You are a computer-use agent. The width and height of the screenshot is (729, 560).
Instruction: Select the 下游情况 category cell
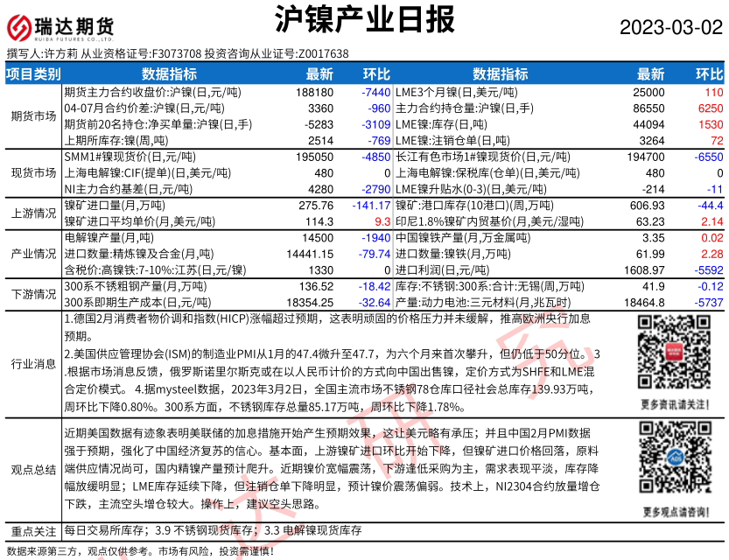click(x=33, y=293)
